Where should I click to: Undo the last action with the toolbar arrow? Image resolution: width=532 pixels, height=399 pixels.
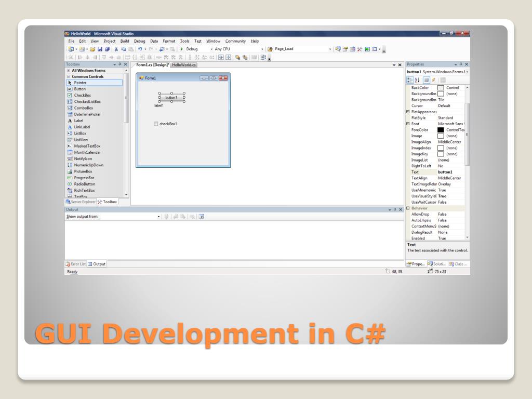[x=140, y=49]
